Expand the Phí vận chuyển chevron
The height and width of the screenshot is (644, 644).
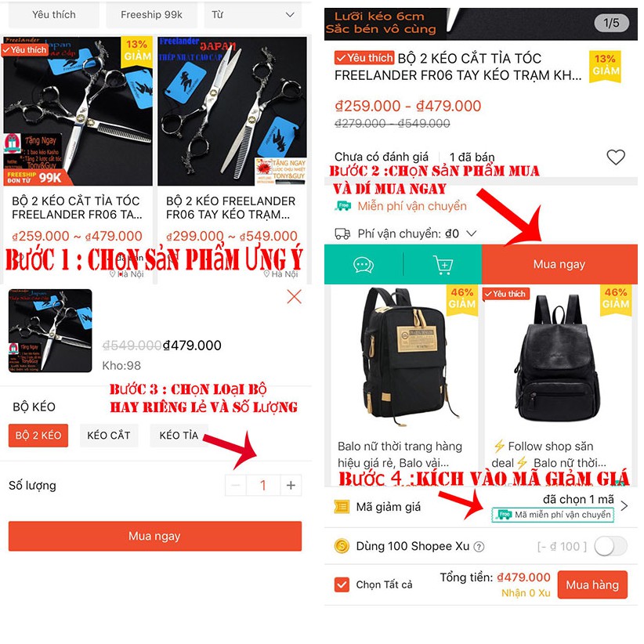click(472, 233)
